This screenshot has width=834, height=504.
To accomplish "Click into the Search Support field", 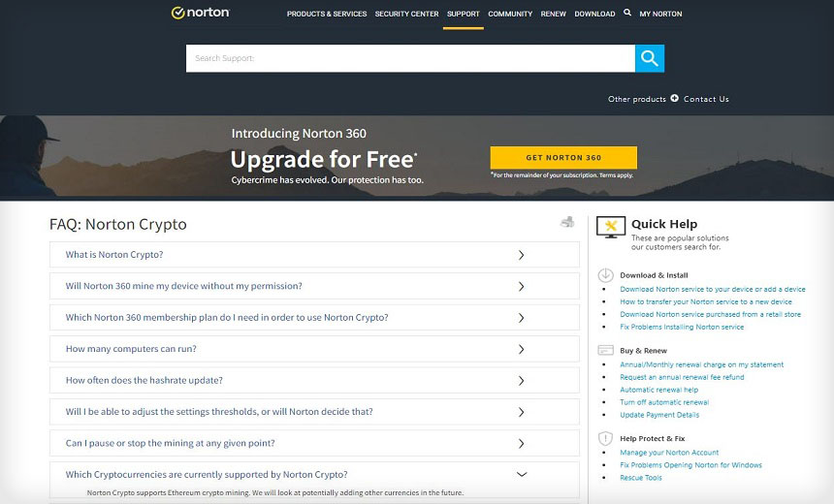I will coord(410,58).
